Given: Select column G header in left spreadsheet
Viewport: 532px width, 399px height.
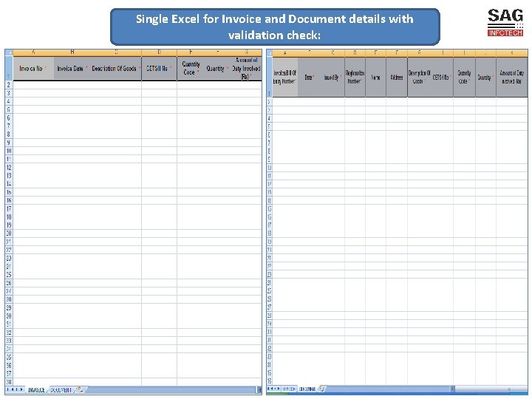Looking at the screenshot, I should pos(246,52).
